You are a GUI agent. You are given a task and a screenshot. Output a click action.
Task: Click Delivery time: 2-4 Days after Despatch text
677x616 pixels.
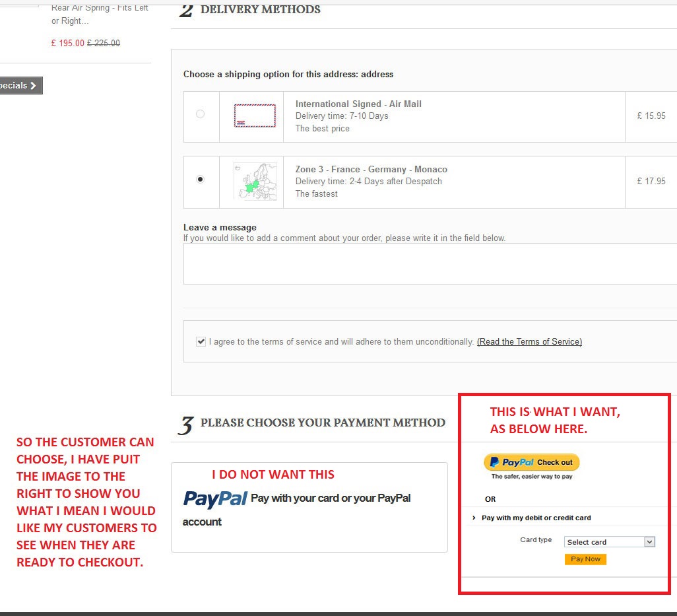point(369,182)
